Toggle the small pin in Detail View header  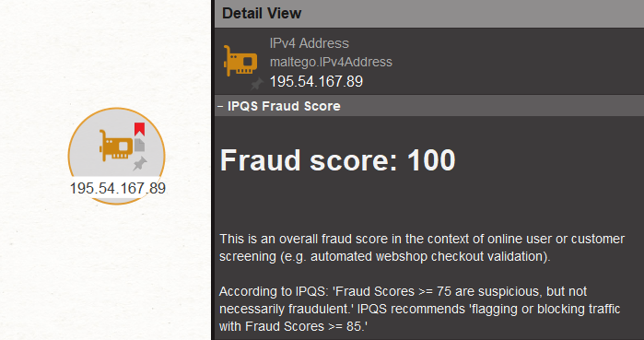pyautogui.click(x=257, y=84)
